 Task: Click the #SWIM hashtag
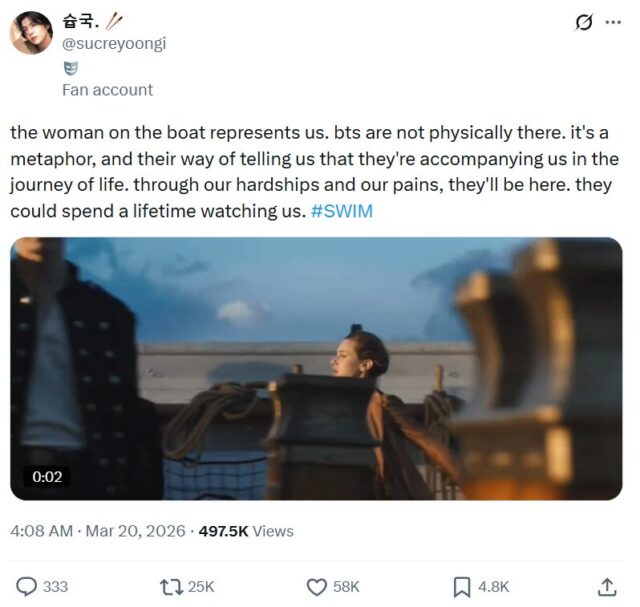point(341,211)
